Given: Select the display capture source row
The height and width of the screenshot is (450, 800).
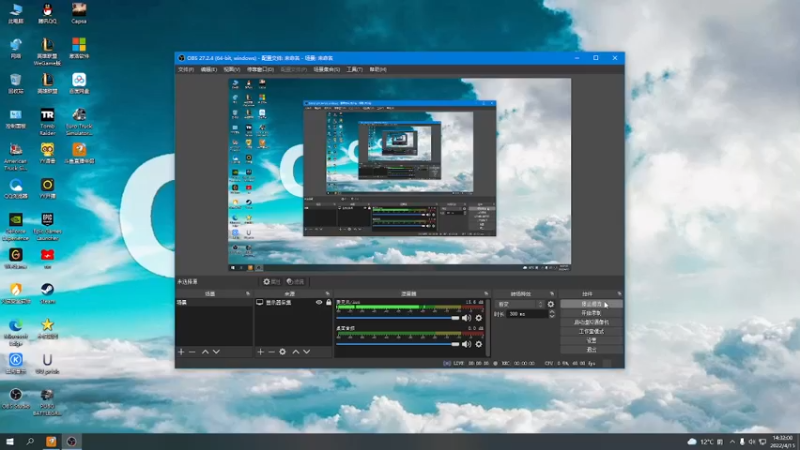Looking at the screenshot, I should pos(293,303).
